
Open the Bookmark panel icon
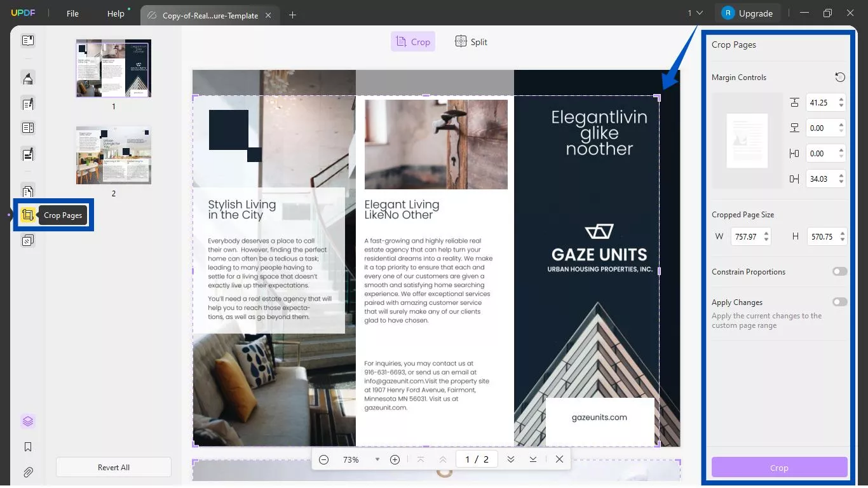click(28, 447)
